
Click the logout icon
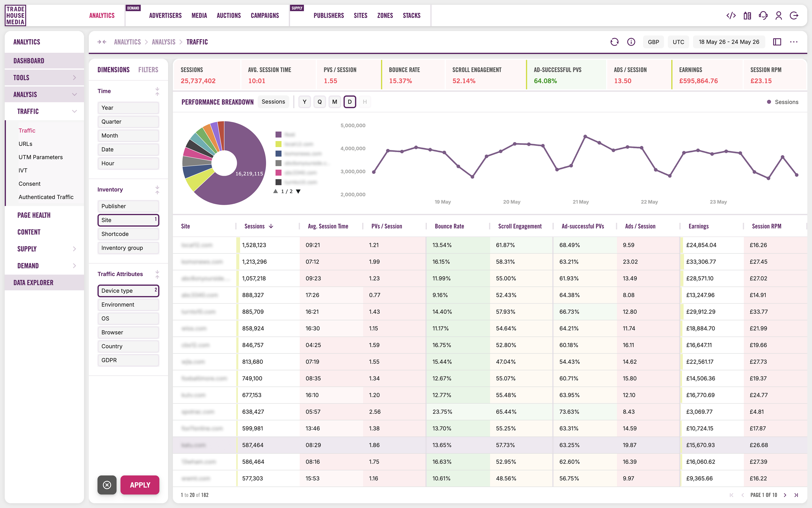tap(794, 15)
